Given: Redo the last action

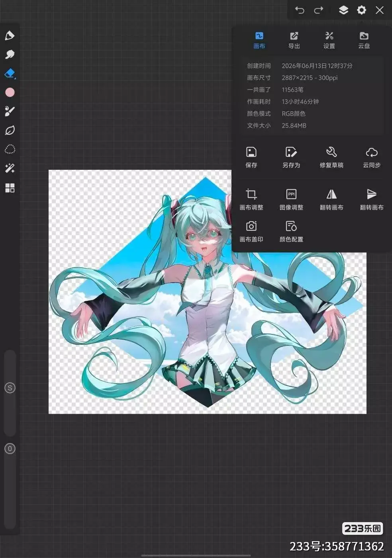Looking at the screenshot, I should coord(319,10).
